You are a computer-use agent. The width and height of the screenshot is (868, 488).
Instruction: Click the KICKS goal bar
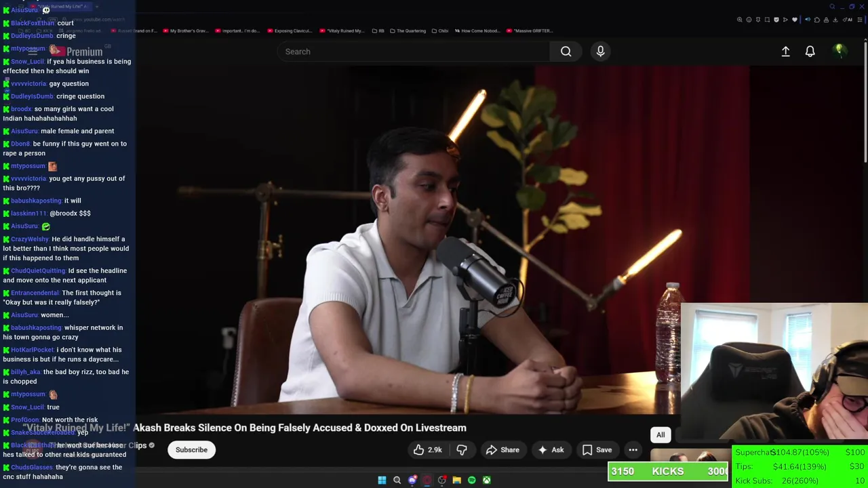pos(668,472)
